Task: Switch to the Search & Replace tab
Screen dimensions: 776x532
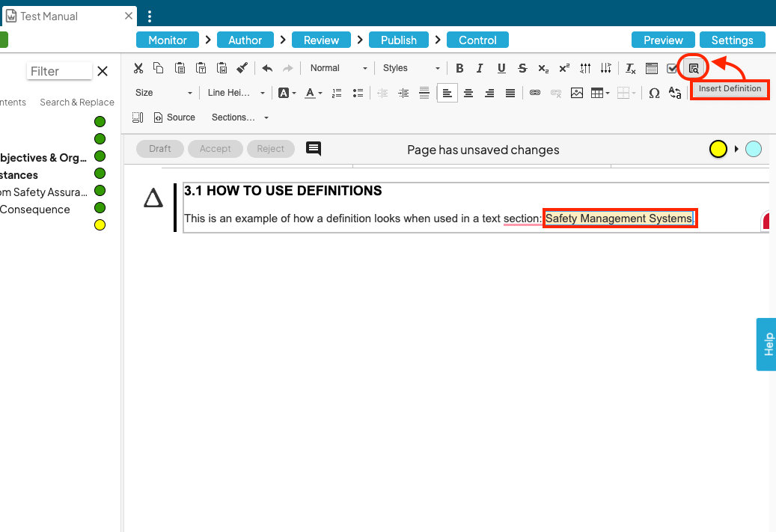Action: 77,103
